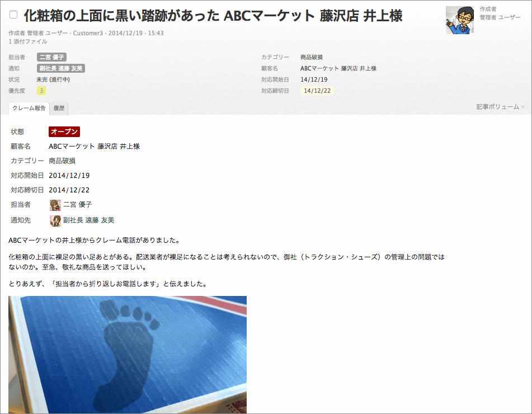Open the 記事ボリューム dropdown
This screenshot has width=532, height=414.
(500, 107)
